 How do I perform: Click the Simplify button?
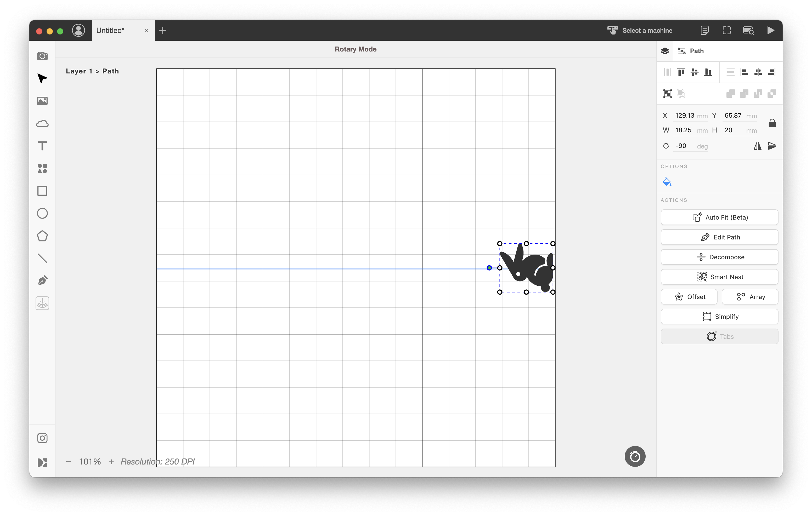[719, 317]
